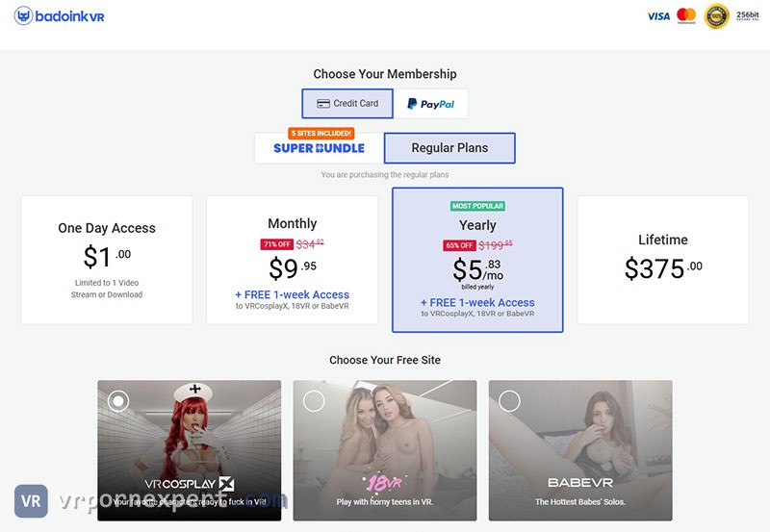Click the PayPal logo
Viewport: 770px width, 532px height.
coord(430,104)
